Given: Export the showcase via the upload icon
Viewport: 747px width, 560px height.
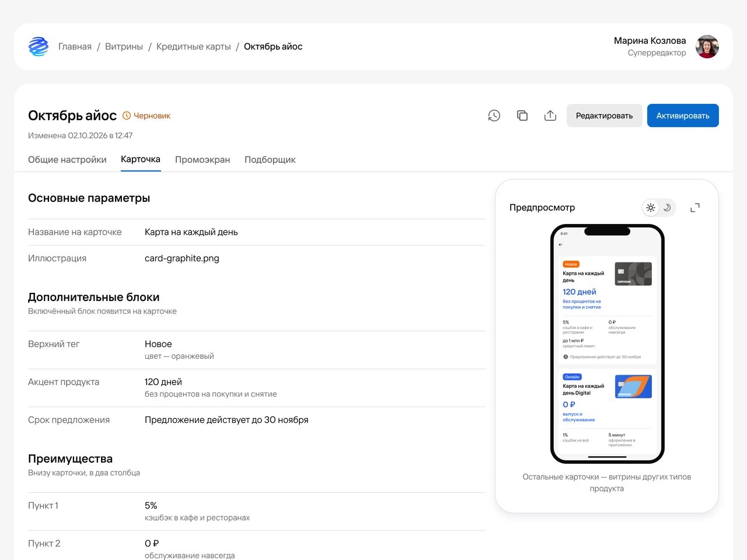Looking at the screenshot, I should point(550,116).
